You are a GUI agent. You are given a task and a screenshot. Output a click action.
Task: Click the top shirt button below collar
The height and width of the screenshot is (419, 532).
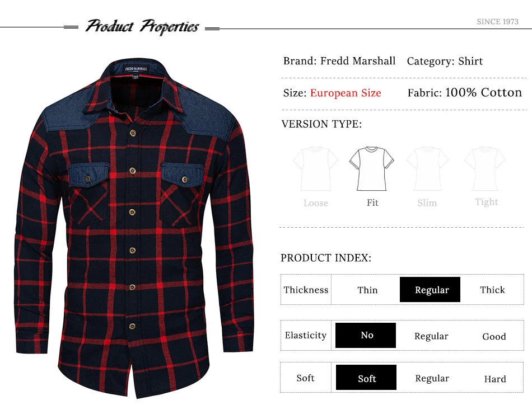133,133
